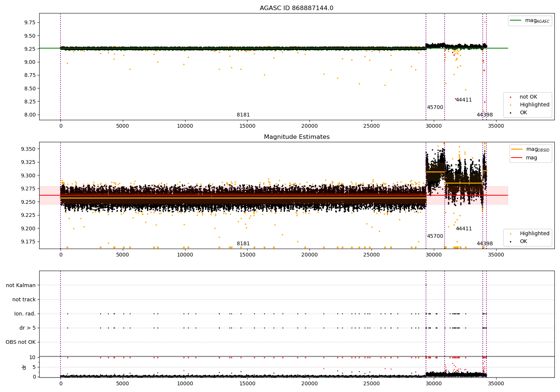
Task: Click obsid label 8181 in top plot
Action: [x=243, y=115]
